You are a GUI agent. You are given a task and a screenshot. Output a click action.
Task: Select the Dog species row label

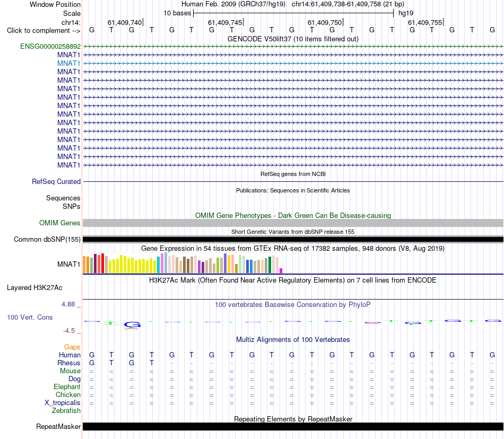tap(75, 379)
